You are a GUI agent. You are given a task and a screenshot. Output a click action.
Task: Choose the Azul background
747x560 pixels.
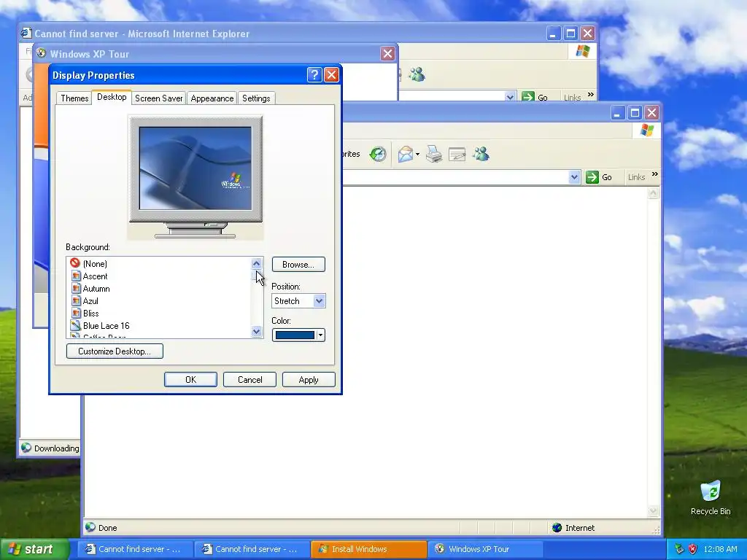pos(90,301)
